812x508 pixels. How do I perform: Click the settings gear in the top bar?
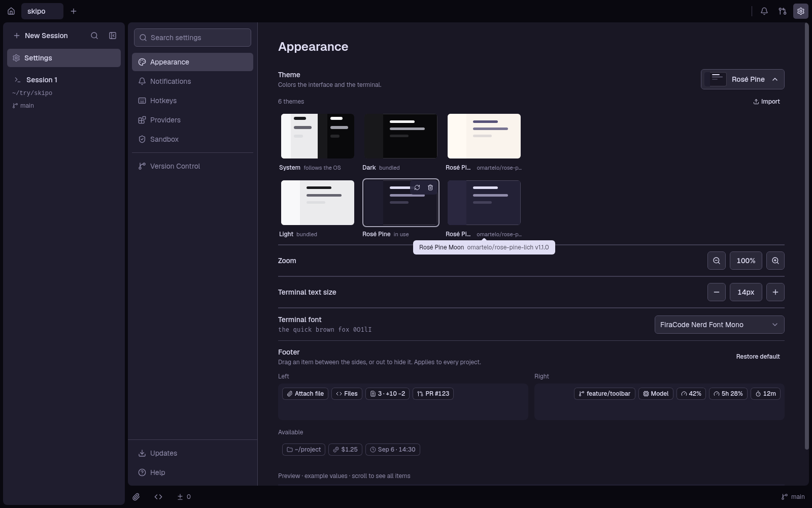pyautogui.click(x=801, y=11)
